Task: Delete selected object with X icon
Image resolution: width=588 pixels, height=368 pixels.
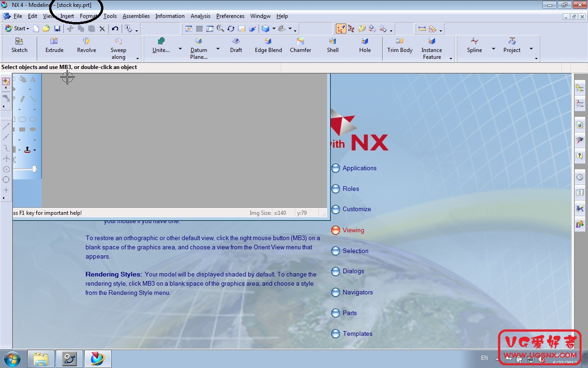Action: tap(102, 29)
